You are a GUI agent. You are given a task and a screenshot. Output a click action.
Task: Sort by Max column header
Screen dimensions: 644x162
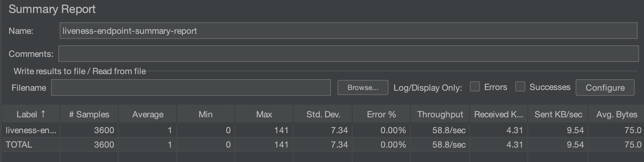(x=264, y=114)
